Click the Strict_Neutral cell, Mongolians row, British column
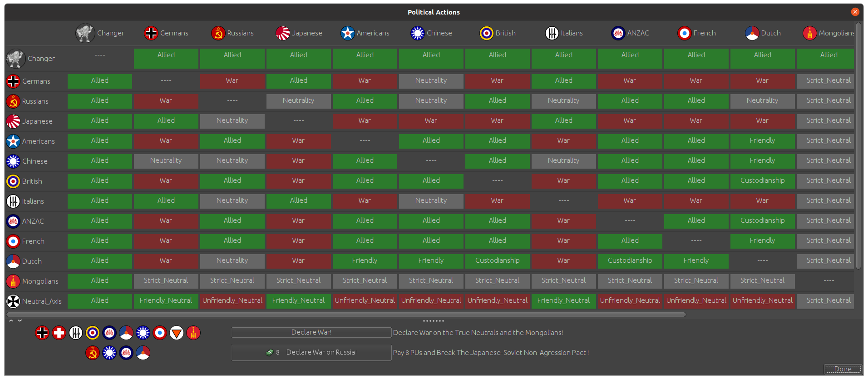 pos(498,281)
